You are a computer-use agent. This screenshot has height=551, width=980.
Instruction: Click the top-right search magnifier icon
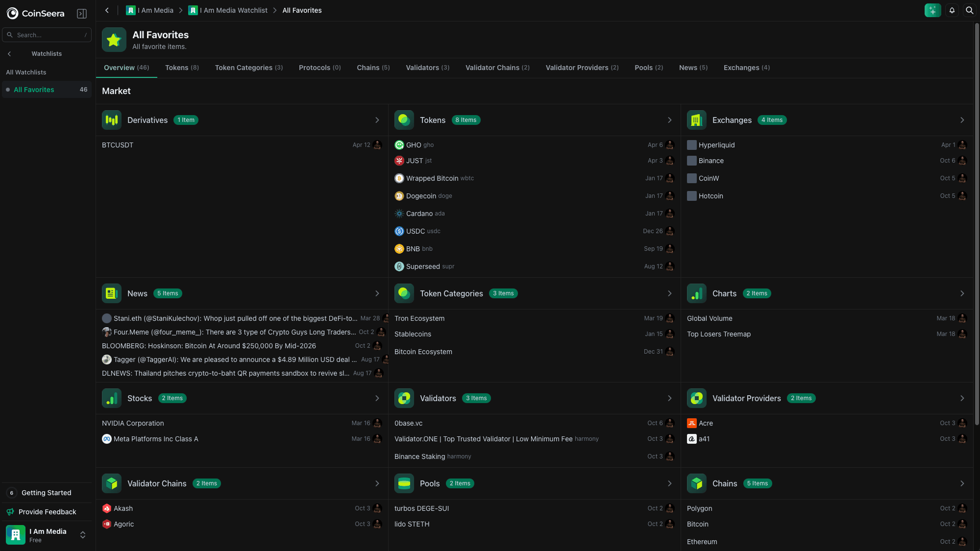(969, 10)
